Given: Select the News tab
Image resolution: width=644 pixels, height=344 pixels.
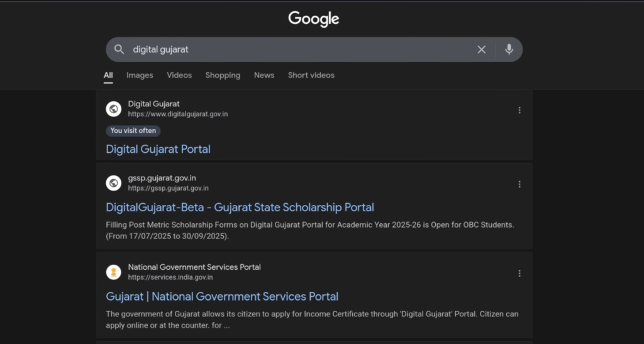Looking at the screenshot, I should [x=264, y=75].
